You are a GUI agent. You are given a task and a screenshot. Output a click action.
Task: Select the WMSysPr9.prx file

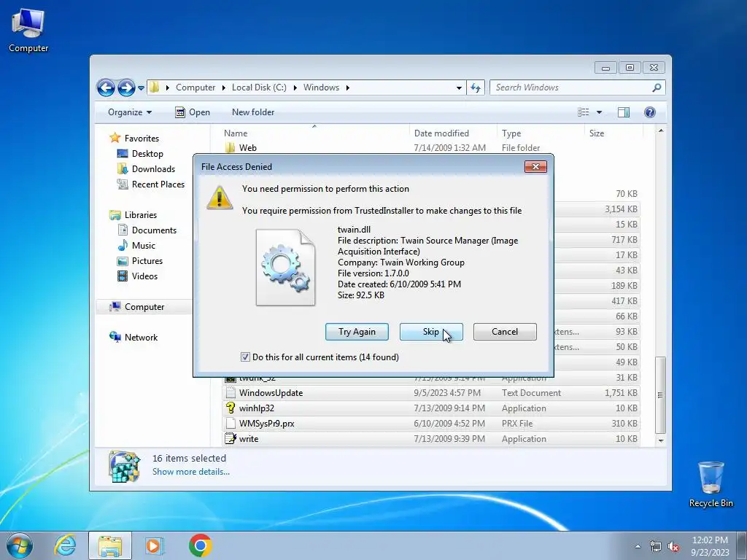click(431, 424)
